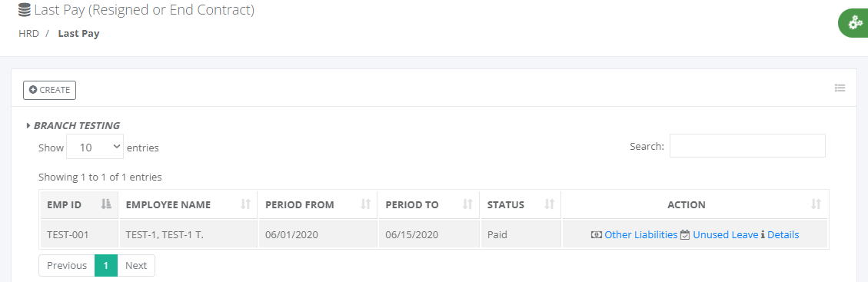Open Unused Leave for TEST-001
The width and height of the screenshot is (868, 282).
[725, 234]
